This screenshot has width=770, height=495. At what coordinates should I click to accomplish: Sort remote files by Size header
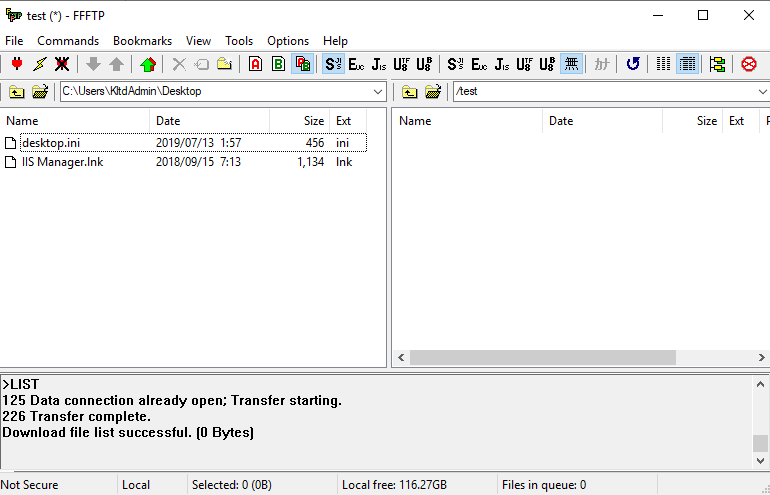tap(692, 121)
